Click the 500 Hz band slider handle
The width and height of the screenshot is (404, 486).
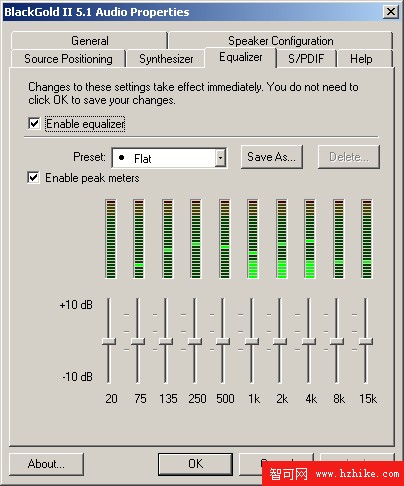[x=223, y=341]
